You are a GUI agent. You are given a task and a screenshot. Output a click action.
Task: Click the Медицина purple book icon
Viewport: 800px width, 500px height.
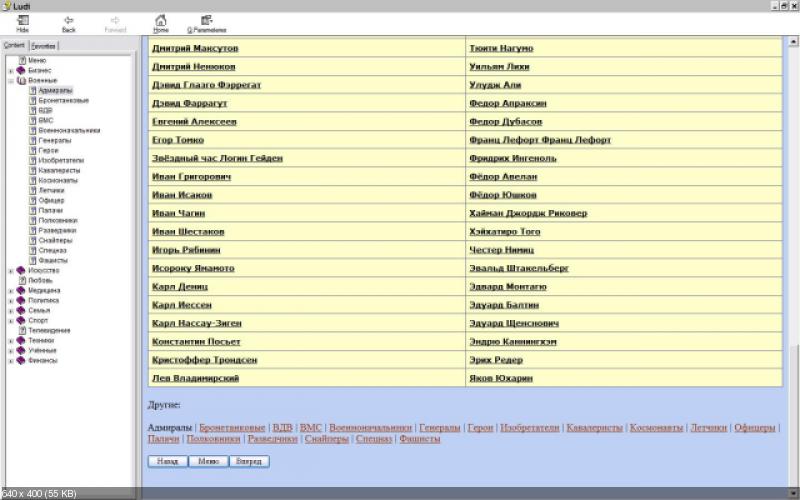pyautogui.click(x=21, y=291)
